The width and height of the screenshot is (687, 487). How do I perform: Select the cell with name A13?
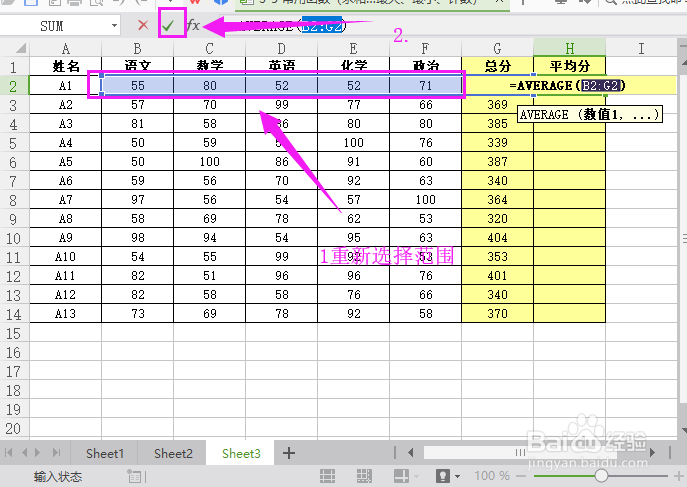(x=65, y=314)
